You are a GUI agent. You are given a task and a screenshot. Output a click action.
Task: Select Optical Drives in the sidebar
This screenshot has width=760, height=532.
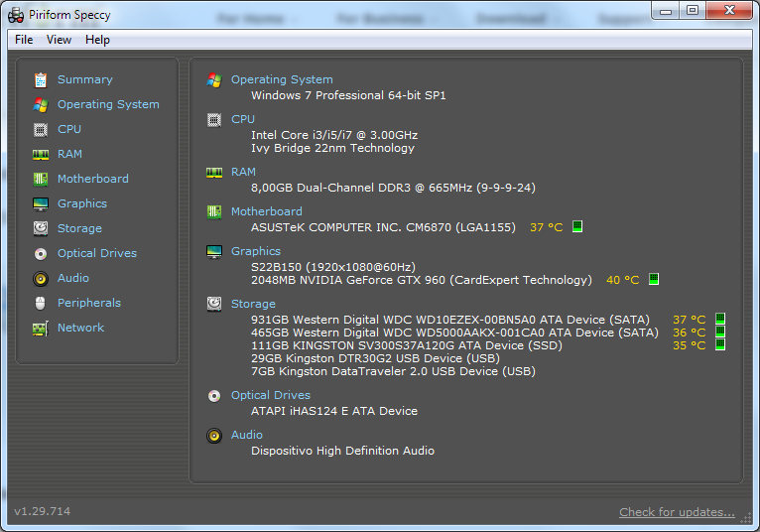(97, 253)
